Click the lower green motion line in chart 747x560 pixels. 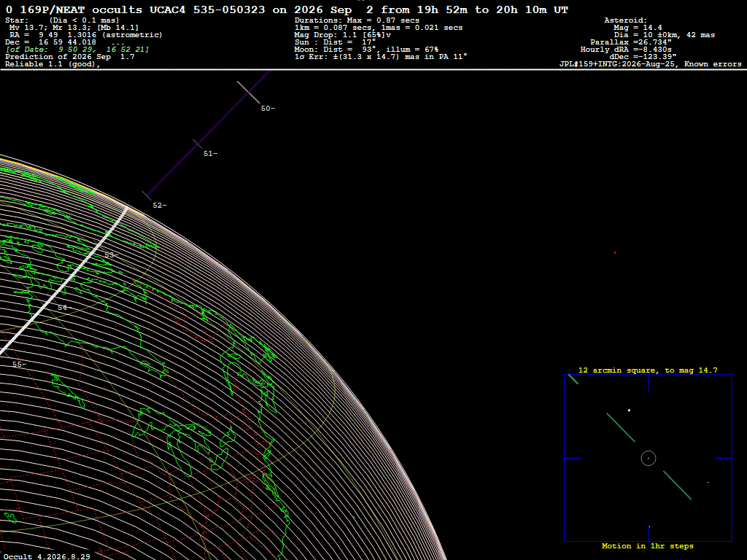[678, 485]
